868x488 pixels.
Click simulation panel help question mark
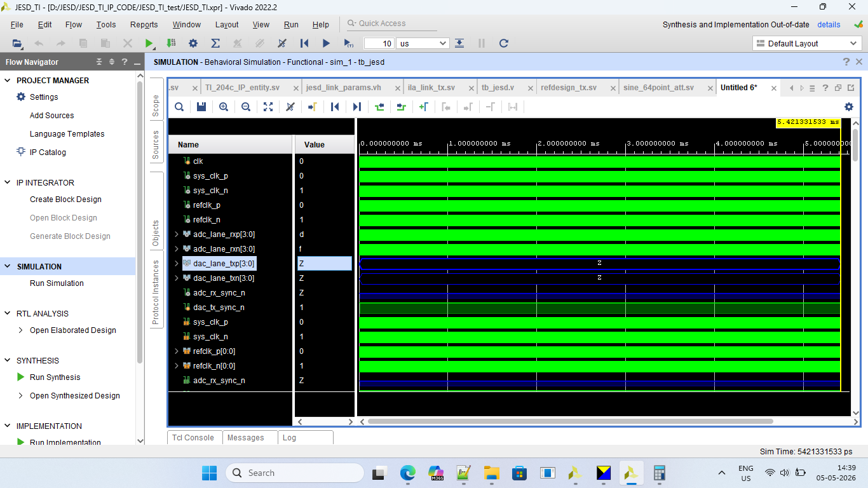tap(846, 62)
